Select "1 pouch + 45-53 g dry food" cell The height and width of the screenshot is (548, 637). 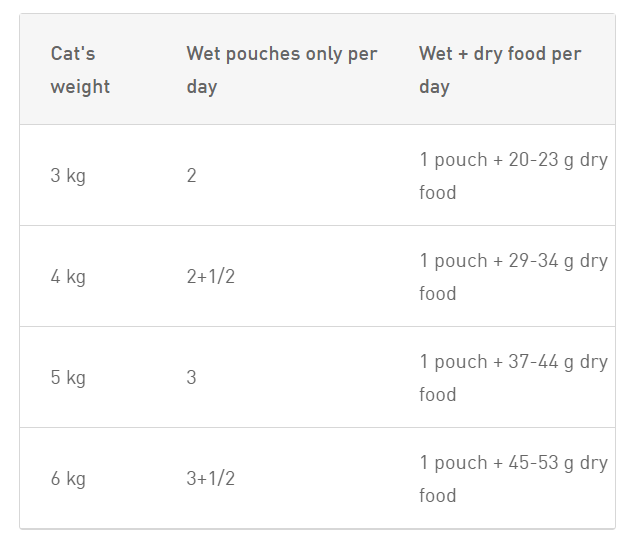514,479
